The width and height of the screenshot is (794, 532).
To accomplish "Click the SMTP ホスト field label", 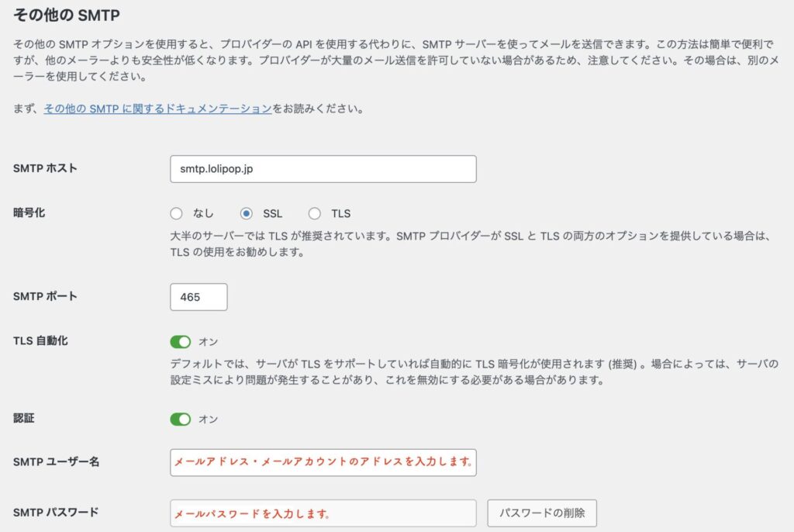I will coord(45,168).
